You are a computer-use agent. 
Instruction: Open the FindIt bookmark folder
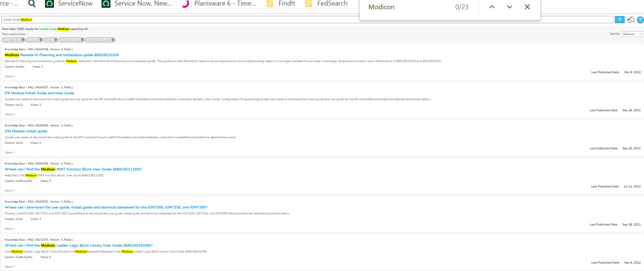281,4
